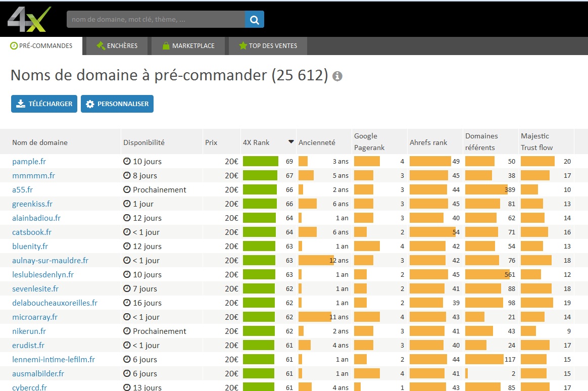The width and height of the screenshot is (588, 391).
Task: Sort by the Disponibilité column header
Action: click(x=144, y=142)
